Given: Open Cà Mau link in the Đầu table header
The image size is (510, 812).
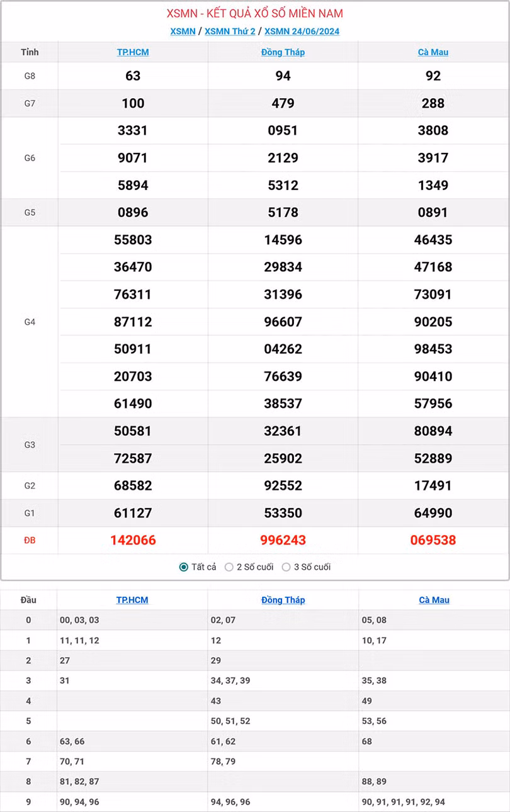Looking at the screenshot, I should (x=434, y=600).
